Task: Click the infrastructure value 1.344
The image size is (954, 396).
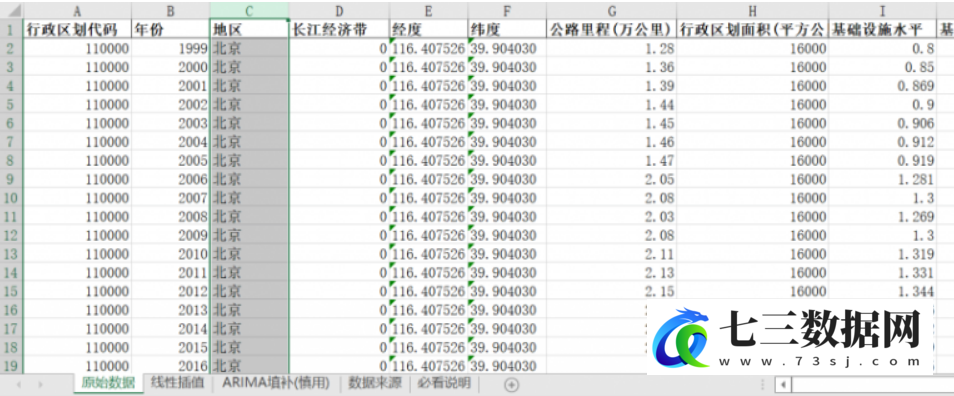Action: pyautogui.click(x=882, y=292)
